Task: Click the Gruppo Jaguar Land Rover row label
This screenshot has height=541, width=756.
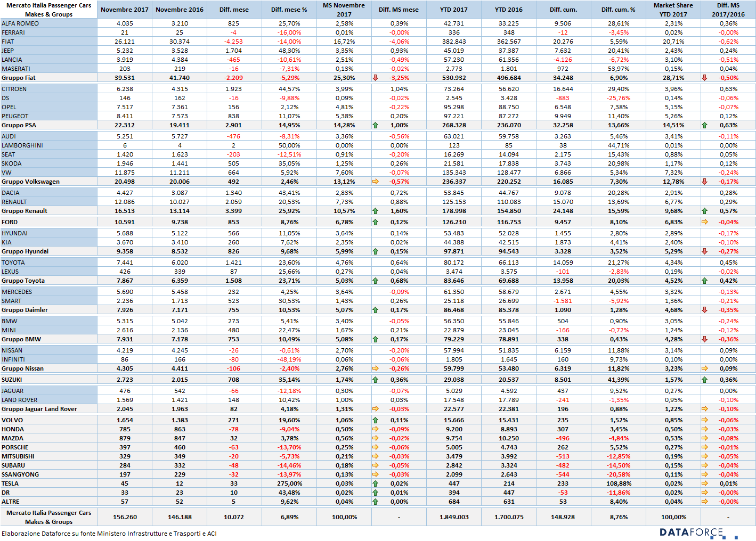Action: coord(39,409)
